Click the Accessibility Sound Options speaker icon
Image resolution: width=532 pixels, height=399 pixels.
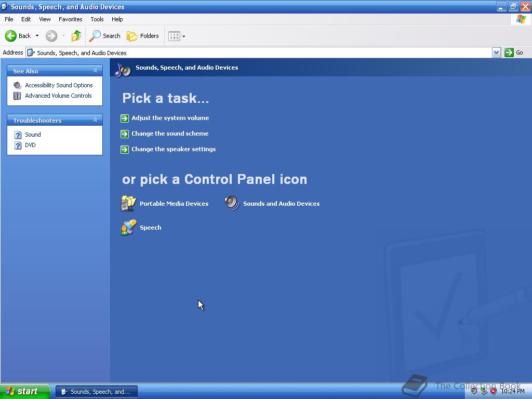[17, 85]
